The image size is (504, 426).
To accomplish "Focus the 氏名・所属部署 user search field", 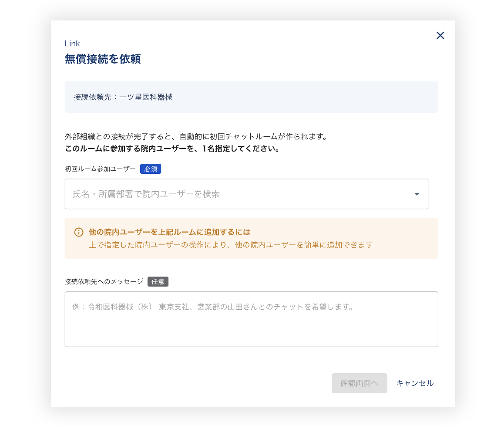I will 235,194.
